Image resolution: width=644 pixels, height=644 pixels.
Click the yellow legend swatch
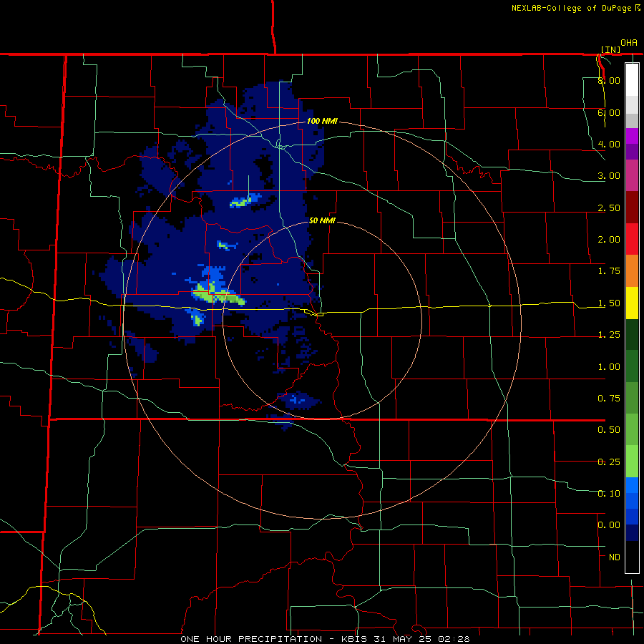click(x=632, y=303)
